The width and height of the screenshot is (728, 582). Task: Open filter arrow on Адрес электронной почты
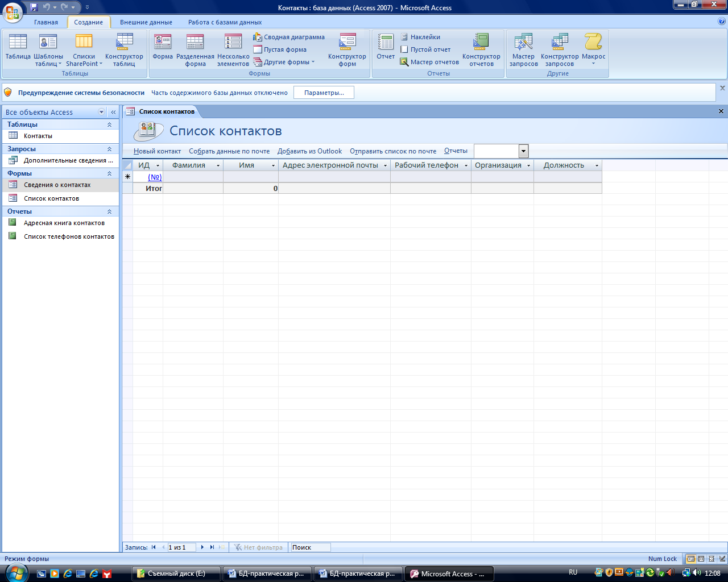pyautogui.click(x=385, y=165)
